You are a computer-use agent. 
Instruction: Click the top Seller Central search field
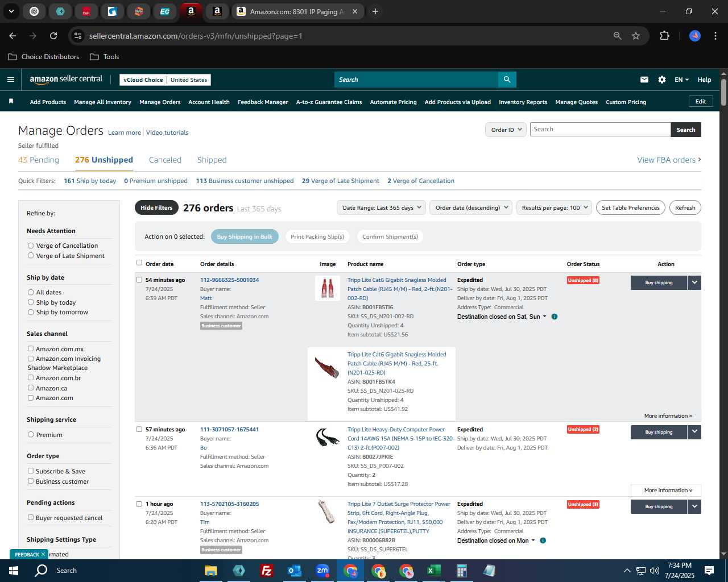[x=416, y=80]
